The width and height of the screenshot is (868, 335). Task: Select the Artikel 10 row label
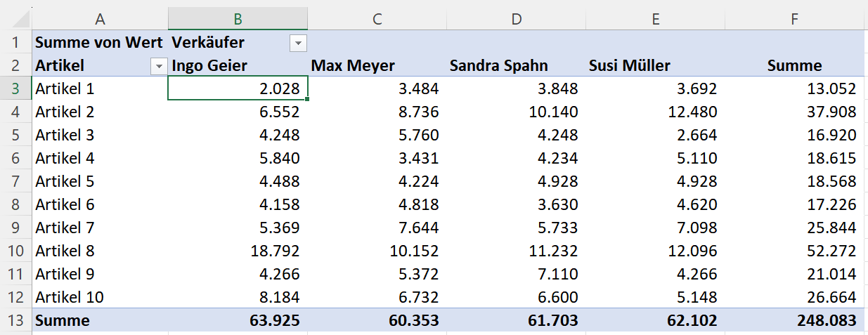point(100,297)
